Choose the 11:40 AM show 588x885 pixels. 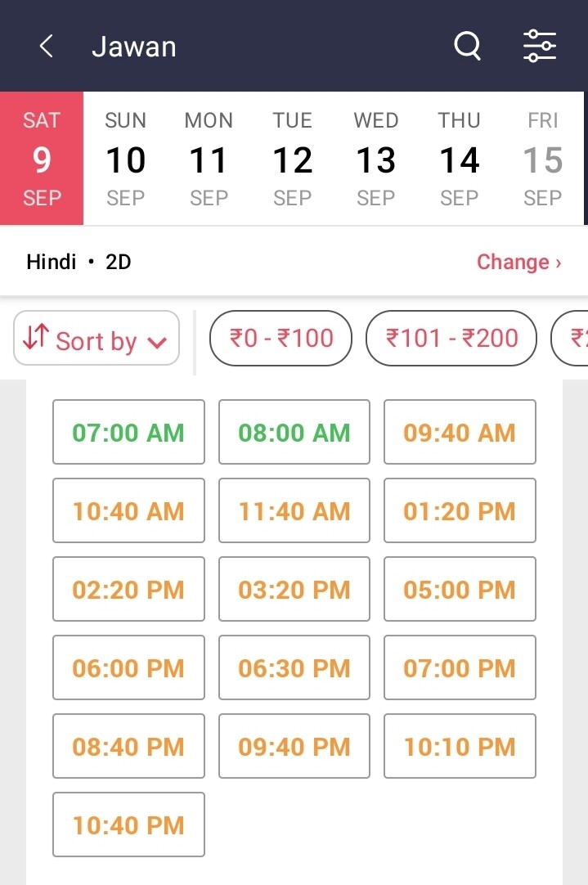294,510
